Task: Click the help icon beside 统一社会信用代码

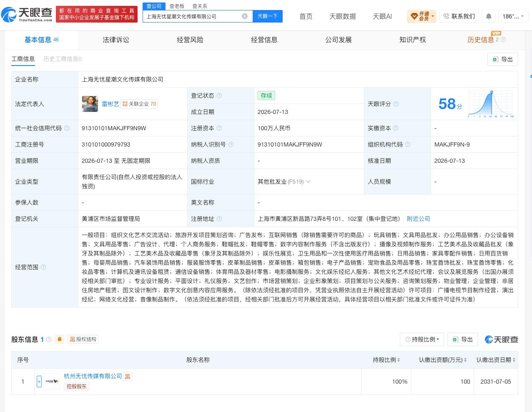Action: pyautogui.click(x=67, y=128)
